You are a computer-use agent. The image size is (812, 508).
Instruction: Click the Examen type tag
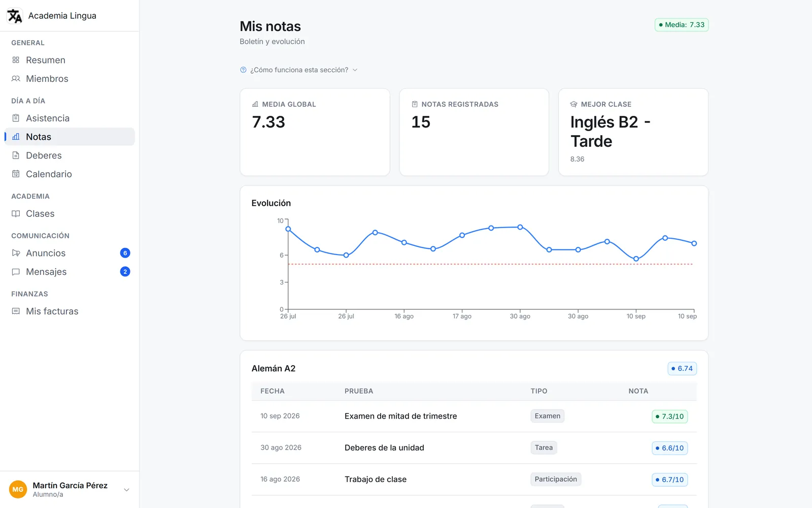[x=548, y=416]
